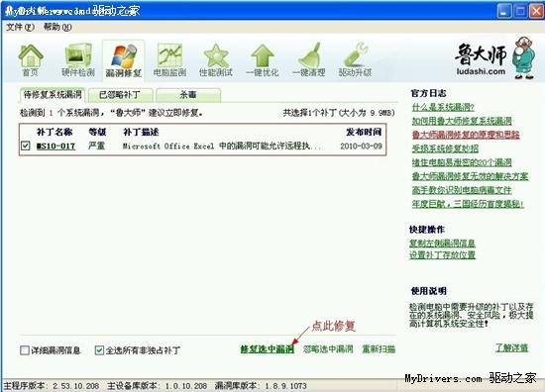Image resolution: width=545 pixels, height=392 pixels.
Task: Open the 帮助(H) menu
Action: [x=57, y=27]
